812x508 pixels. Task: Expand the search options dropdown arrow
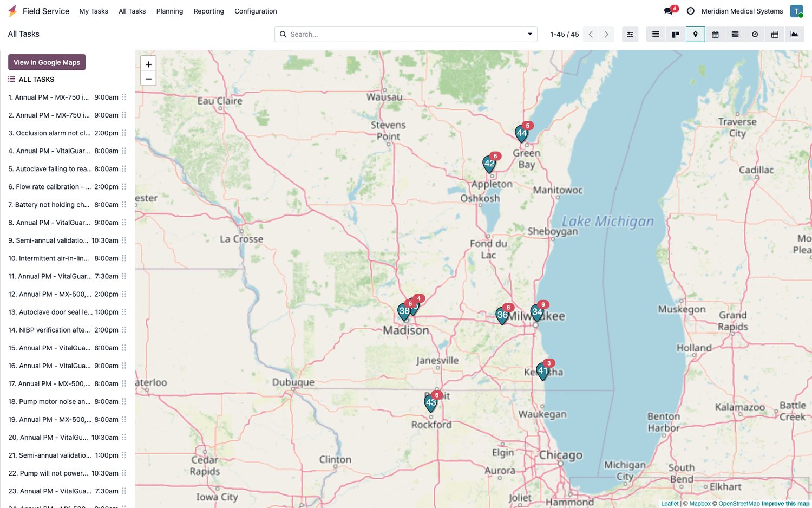(530, 34)
